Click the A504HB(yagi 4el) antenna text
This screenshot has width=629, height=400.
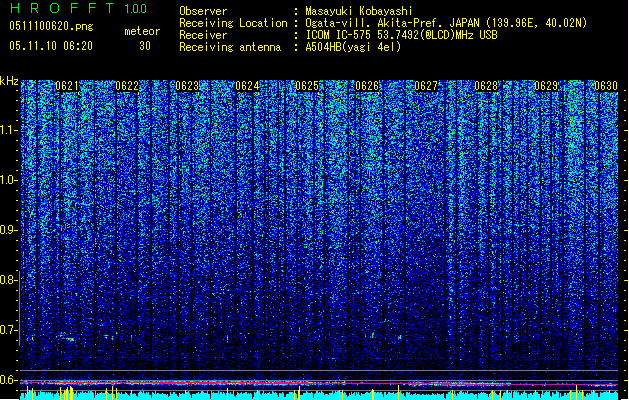pos(353,47)
